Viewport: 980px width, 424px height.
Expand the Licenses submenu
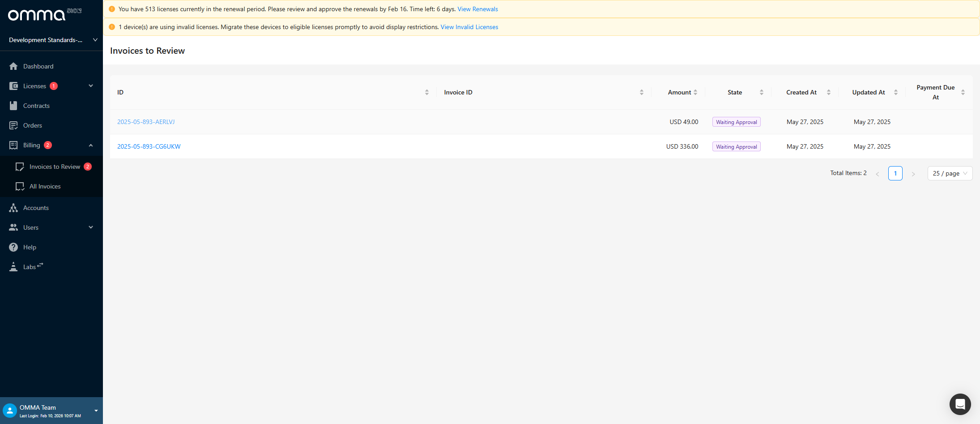[91, 86]
